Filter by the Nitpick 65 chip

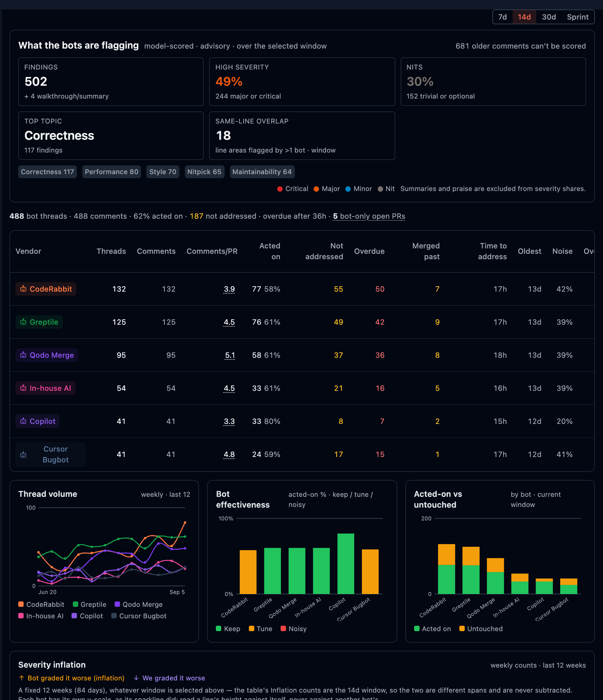pyautogui.click(x=204, y=171)
